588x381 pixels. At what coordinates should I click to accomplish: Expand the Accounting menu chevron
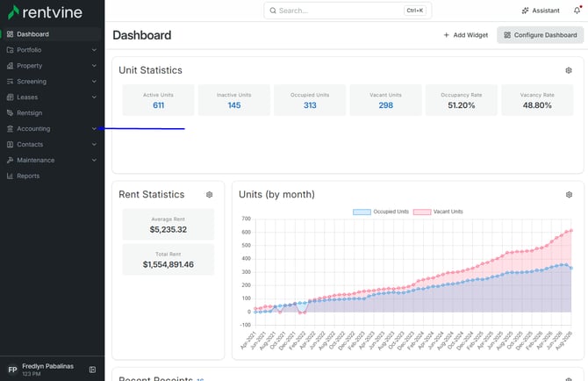click(94, 129)
